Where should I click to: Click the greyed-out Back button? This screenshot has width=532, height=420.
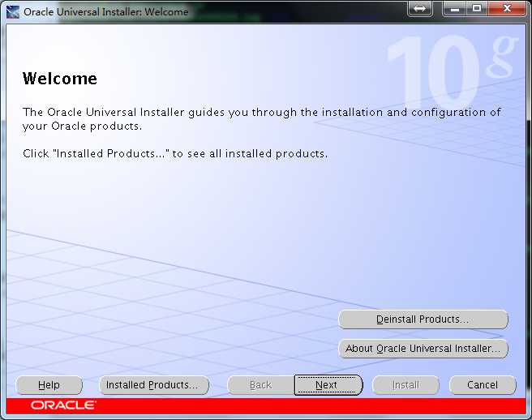tap(260, 385)
